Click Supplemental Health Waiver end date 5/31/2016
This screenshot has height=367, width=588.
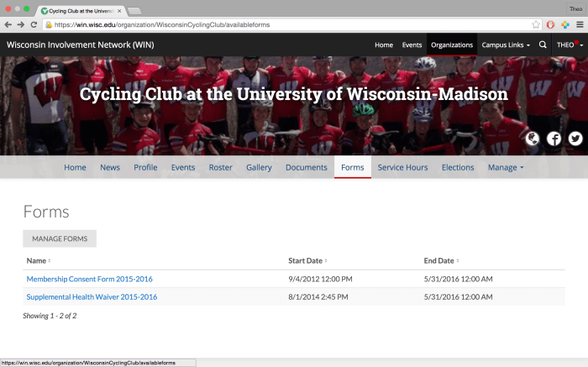pos(459,297)
